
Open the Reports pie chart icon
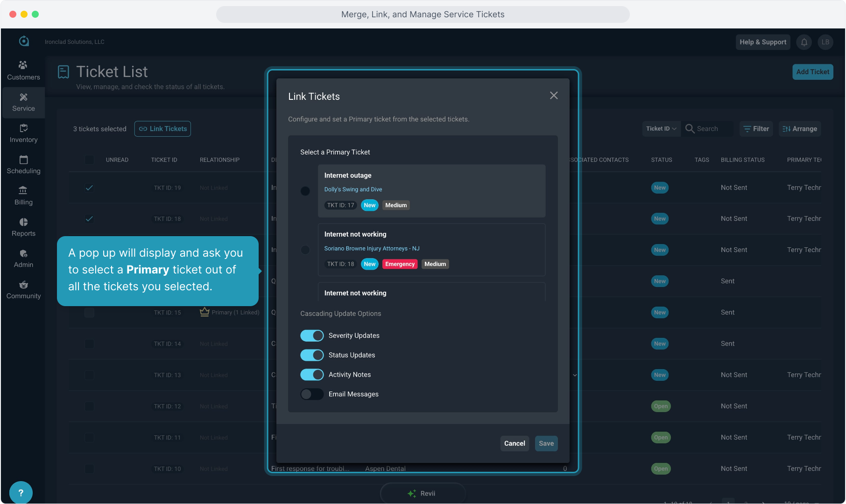(x=23, y=222)
